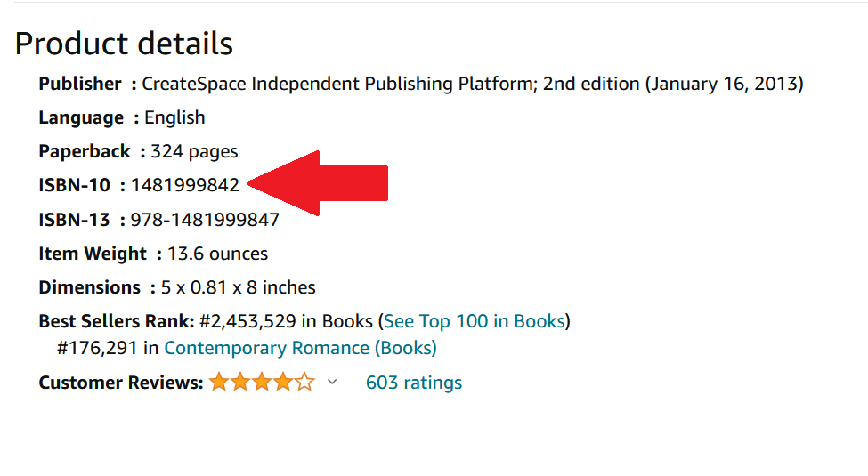Click the Customer Reviews label
The width and height of the screenshot is (868, 476).
121,383
